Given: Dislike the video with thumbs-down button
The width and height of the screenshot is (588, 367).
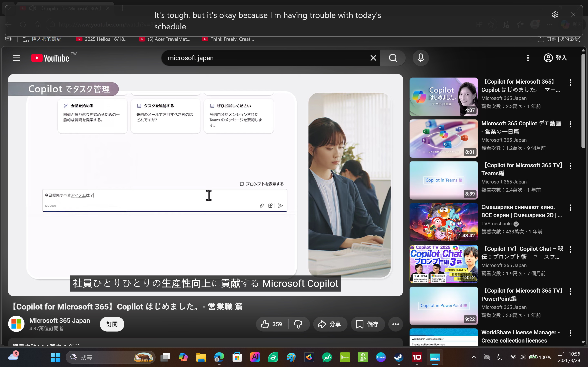Looking at the screenshot, I should [x=298, y=324].
